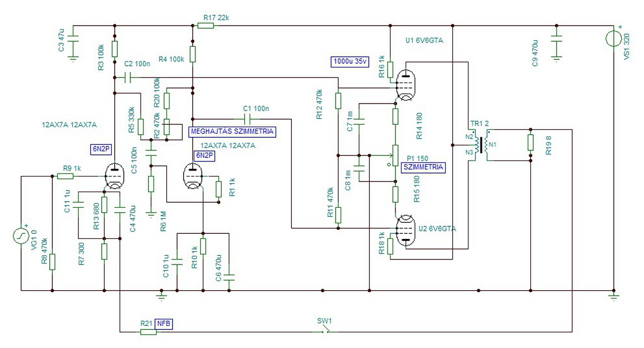
Task: Select the MEGHAJTAS SZIMMETRIA label
Action: (232, 131)
